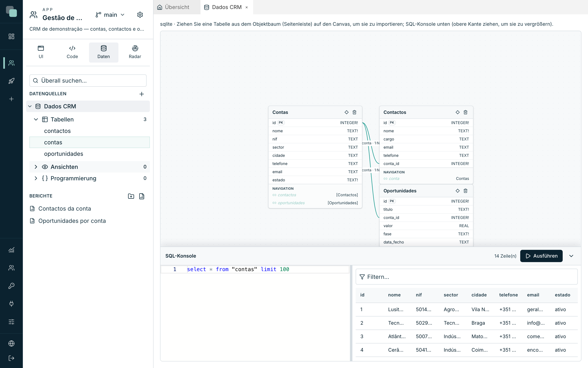The width and height of the screenshot is (588, 368).
Task: Create new report file icon
Action: [142, 196]
